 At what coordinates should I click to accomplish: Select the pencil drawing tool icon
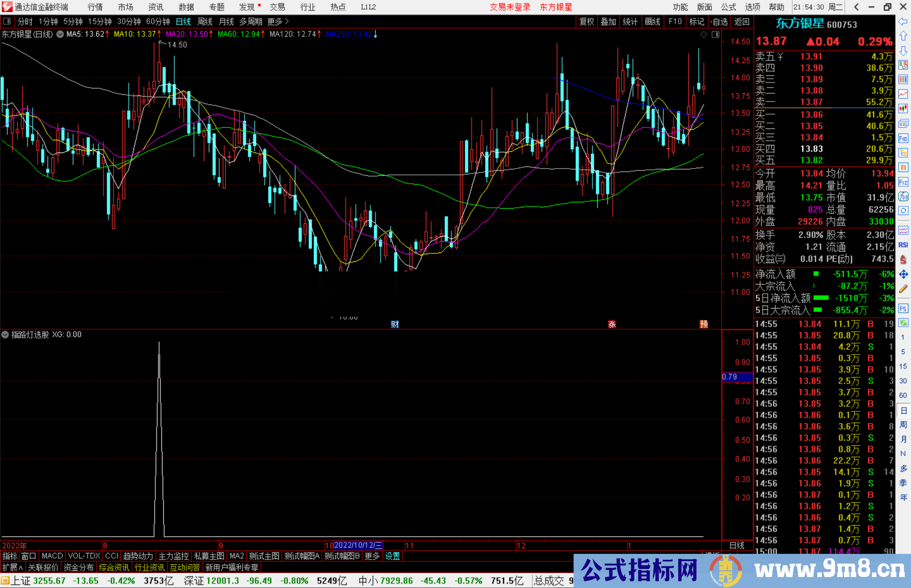[903, 289]
